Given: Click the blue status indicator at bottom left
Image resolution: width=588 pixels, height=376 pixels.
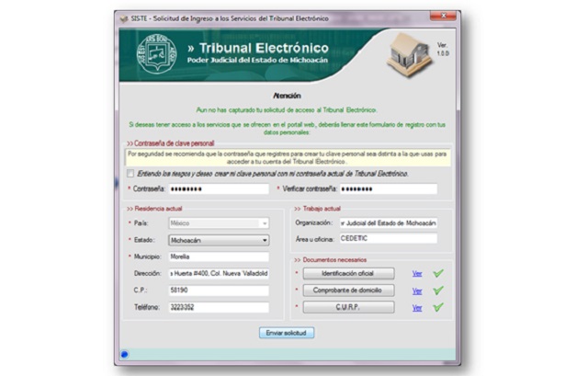Looking at the screenshot, I should (x=125, y=354).
